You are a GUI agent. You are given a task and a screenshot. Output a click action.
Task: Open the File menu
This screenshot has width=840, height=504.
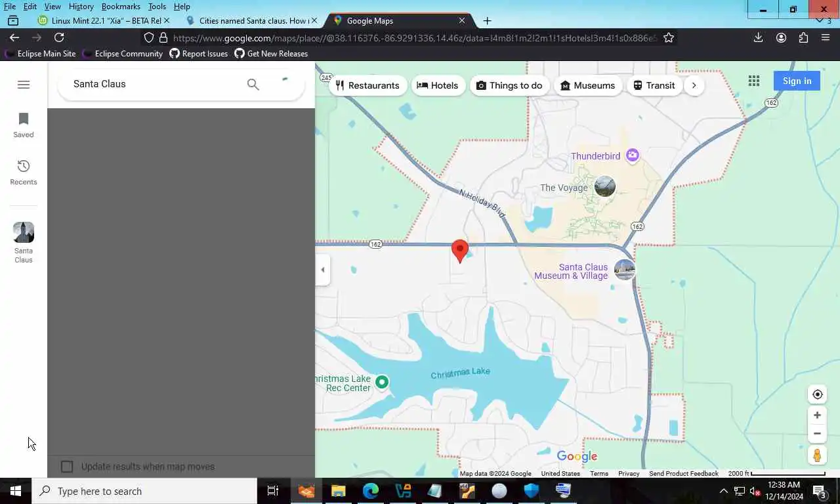click(10, 7)
